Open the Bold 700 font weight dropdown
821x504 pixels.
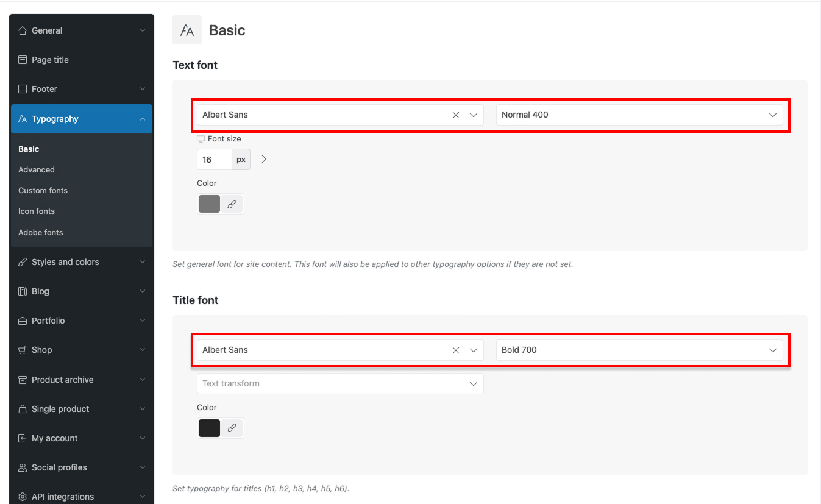[x=639, y=350]
